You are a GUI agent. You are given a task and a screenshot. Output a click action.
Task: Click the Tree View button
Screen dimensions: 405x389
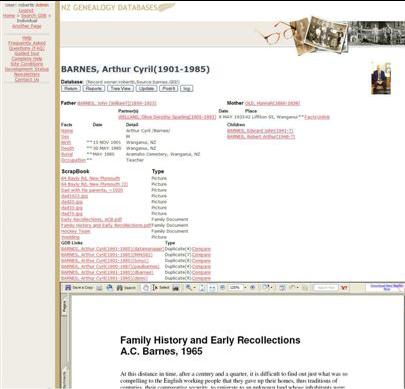point(120,89)
